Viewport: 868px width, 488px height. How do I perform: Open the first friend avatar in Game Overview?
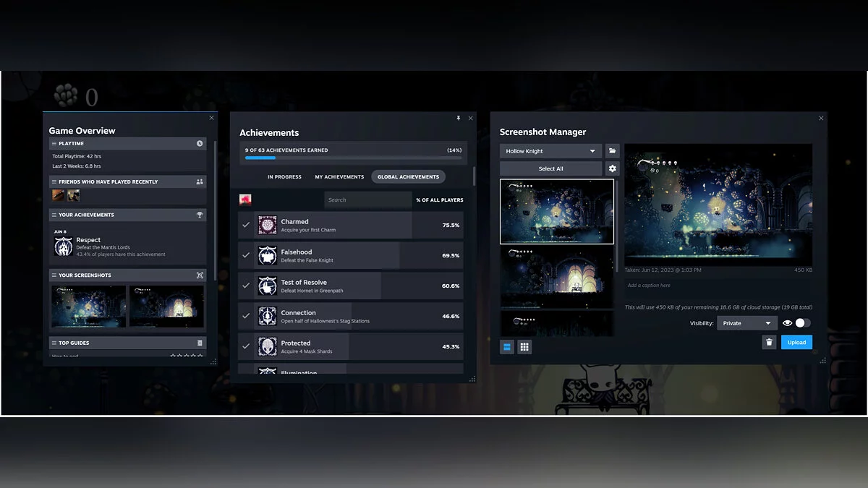[x=59, y=195]
